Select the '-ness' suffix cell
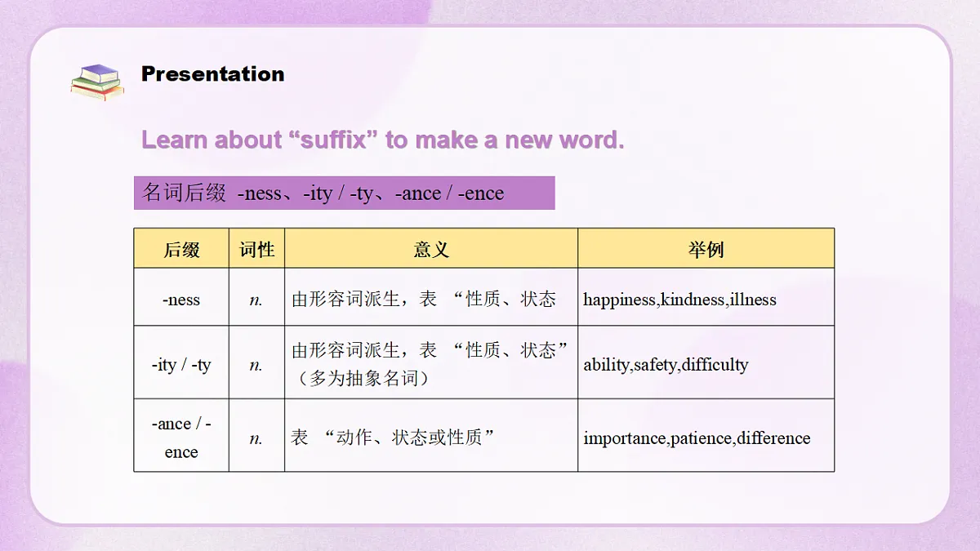This screenshot has height=551, width=980. [x=181, y=298]
